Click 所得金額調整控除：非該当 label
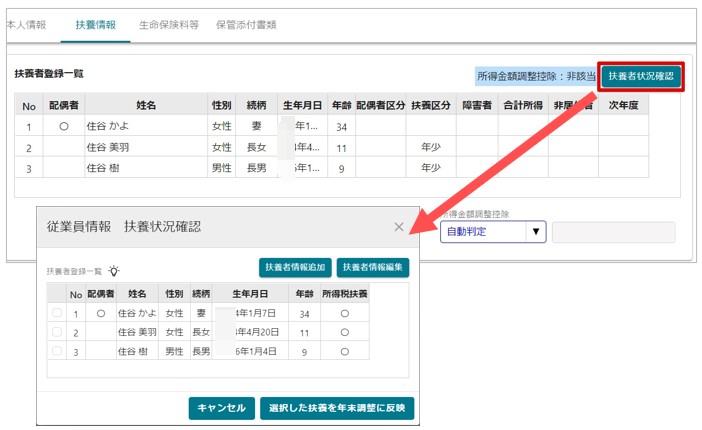 [535, 77]
